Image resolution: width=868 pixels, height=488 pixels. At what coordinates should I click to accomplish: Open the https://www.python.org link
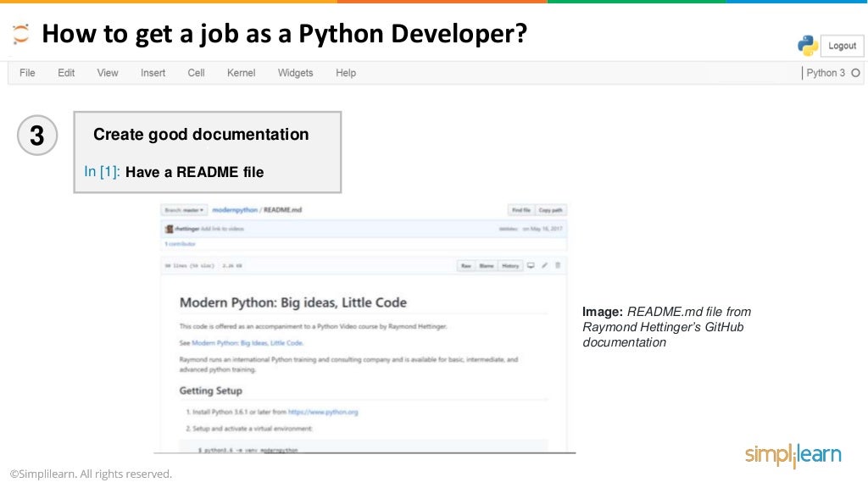[x=323, y=413]
